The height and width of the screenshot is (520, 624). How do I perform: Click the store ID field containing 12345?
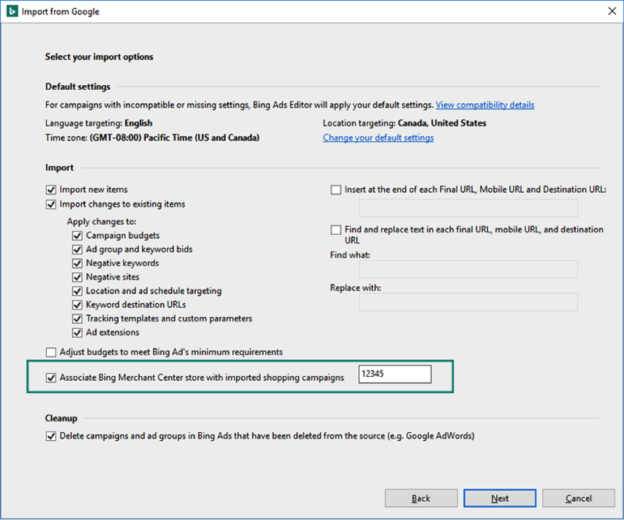(x=395, y=374)
